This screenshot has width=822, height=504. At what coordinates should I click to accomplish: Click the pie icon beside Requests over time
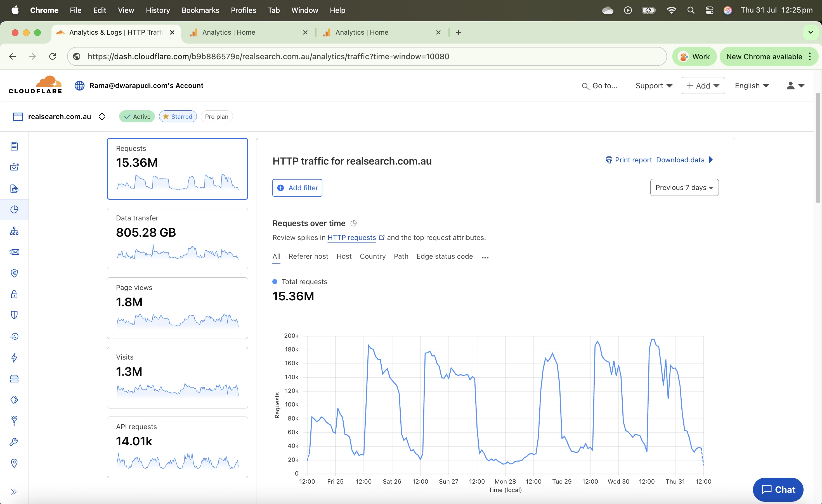click(x=354, y=223)
